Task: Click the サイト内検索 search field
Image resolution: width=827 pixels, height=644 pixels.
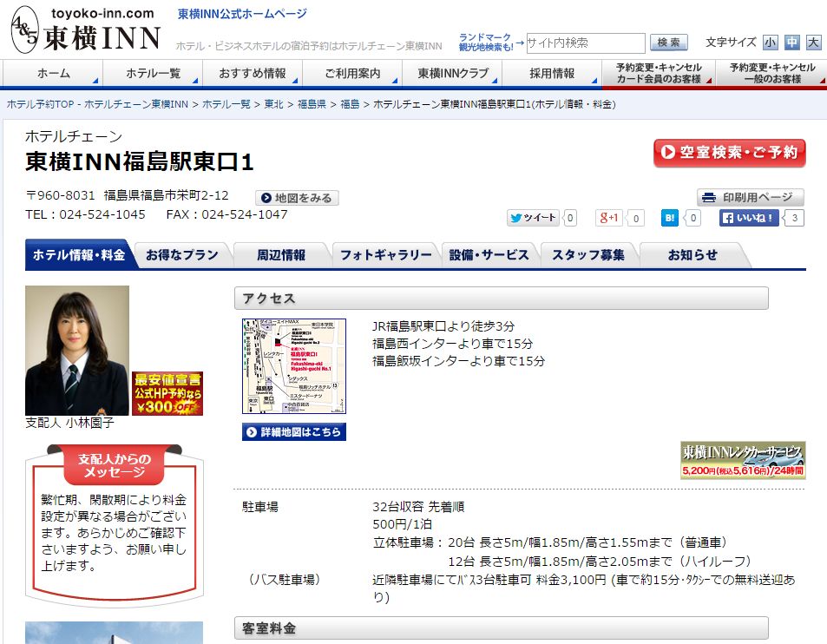Action: click(x=586, y=43)
